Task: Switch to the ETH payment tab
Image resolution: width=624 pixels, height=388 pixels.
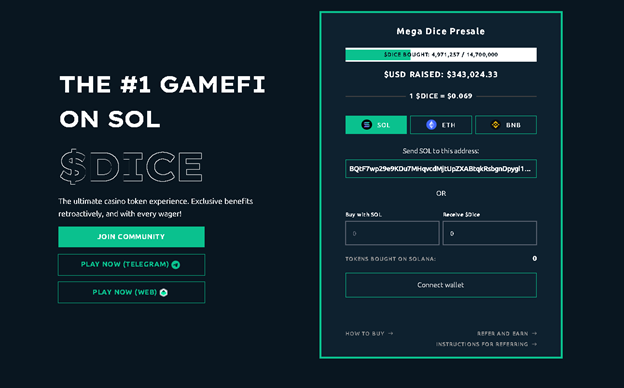Action: [x=441, y=125]
